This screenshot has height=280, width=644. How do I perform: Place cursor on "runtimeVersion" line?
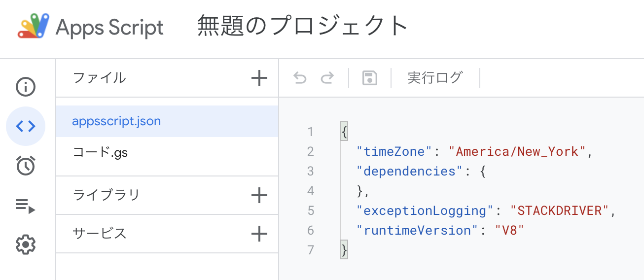440,230
